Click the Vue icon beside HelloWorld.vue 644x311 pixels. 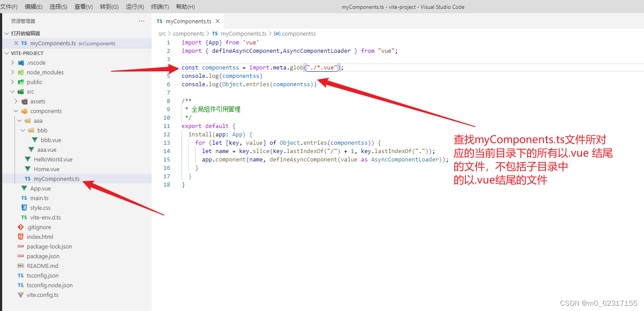pos(28,160)
